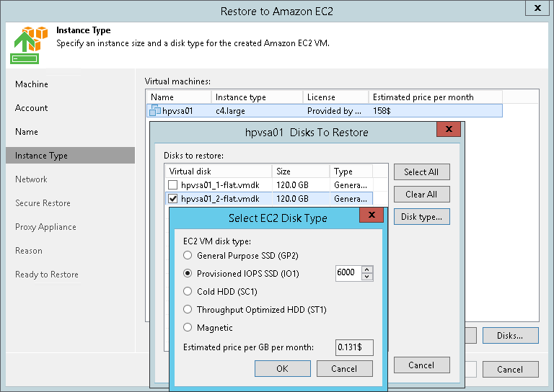Screen dimensions: 554x392
Task: Cancel the Disks To Restore dialog
Action: pyautogui.click(x=421, y=365)
